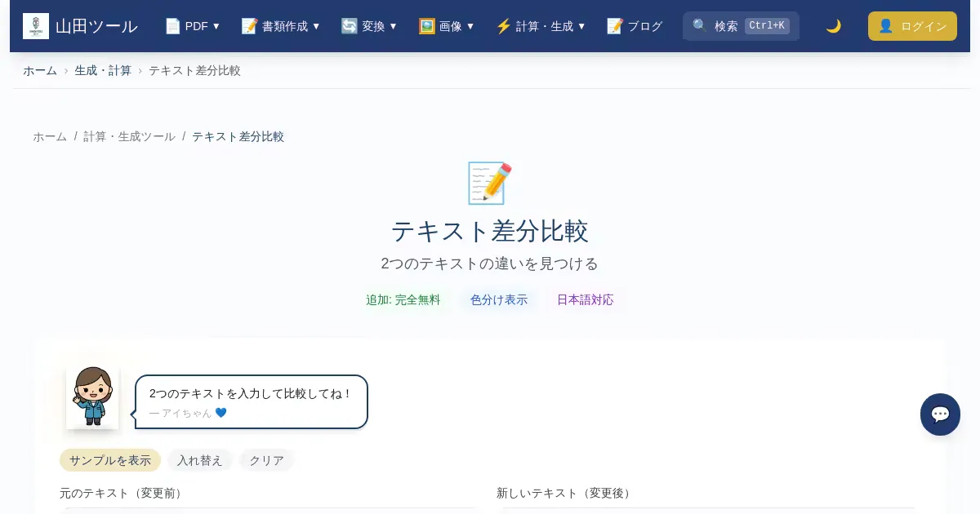The image size is (980, 514).
Task: Open the floating chat bubble icon
Action: [x=940, y=414]
